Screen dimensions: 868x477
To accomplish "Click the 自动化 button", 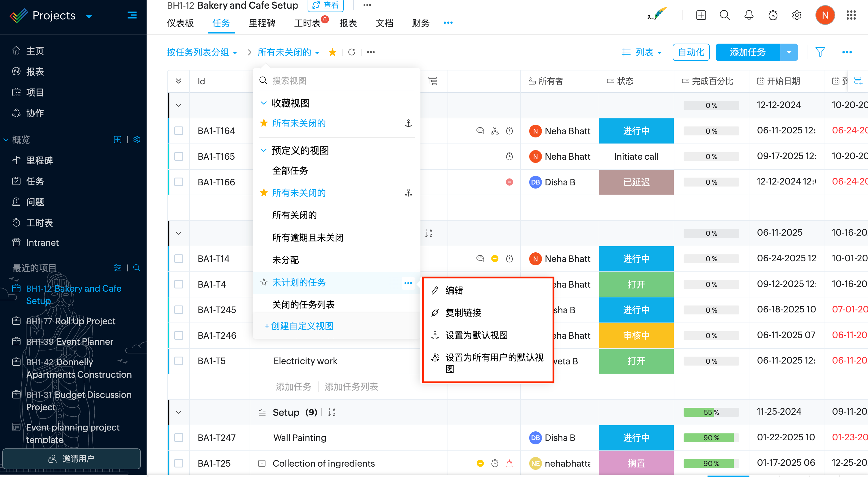I will pyautogui.click(x=691, y=52).
